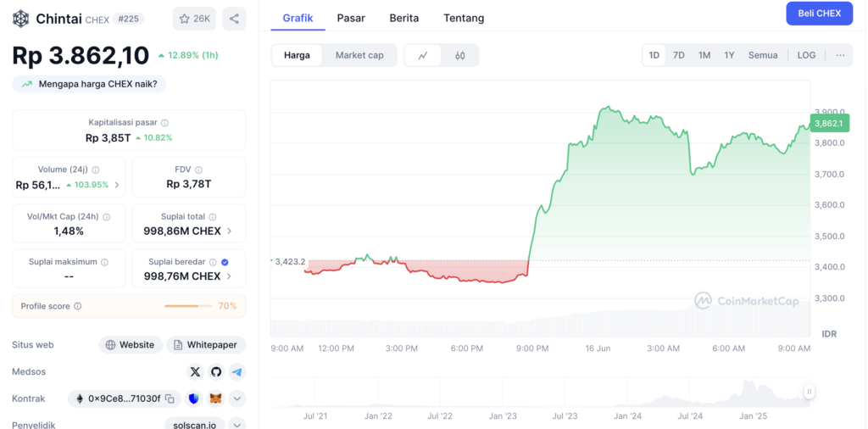Show info icon for Suplai beredar
The height and width of the screenshot is (429, 868).
tap(213, 262)
